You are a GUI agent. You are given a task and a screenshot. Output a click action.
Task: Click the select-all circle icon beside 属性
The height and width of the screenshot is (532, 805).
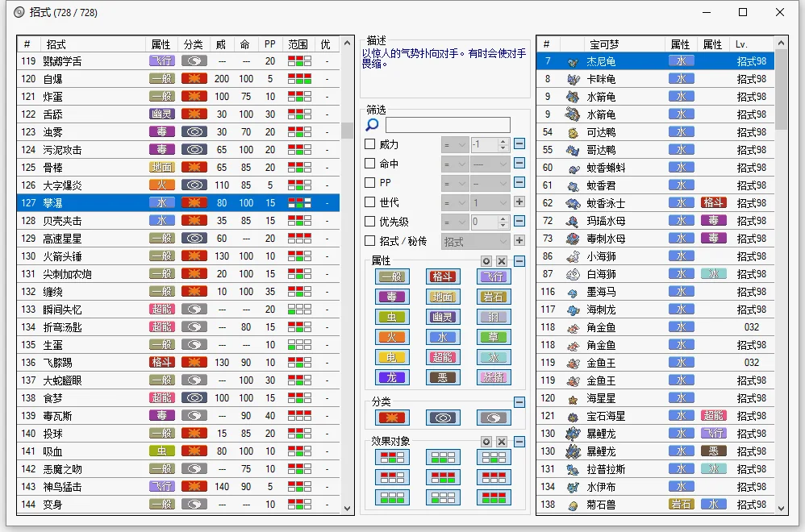tap(486, 261)
